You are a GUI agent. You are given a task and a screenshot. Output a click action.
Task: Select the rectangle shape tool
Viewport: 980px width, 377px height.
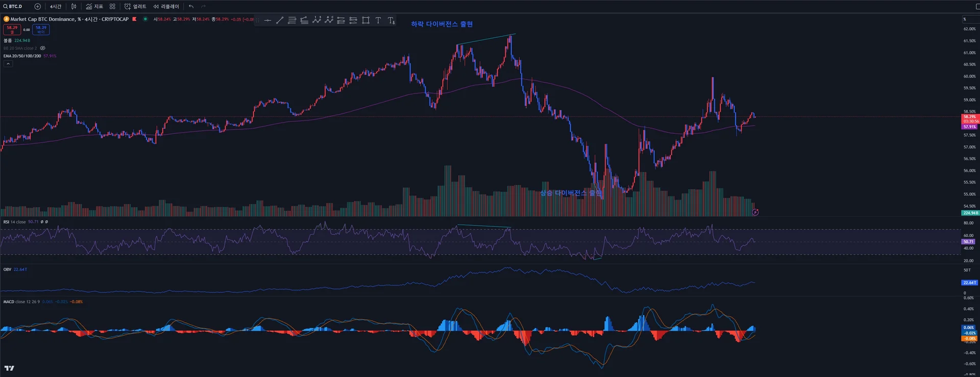click(365, 20)
